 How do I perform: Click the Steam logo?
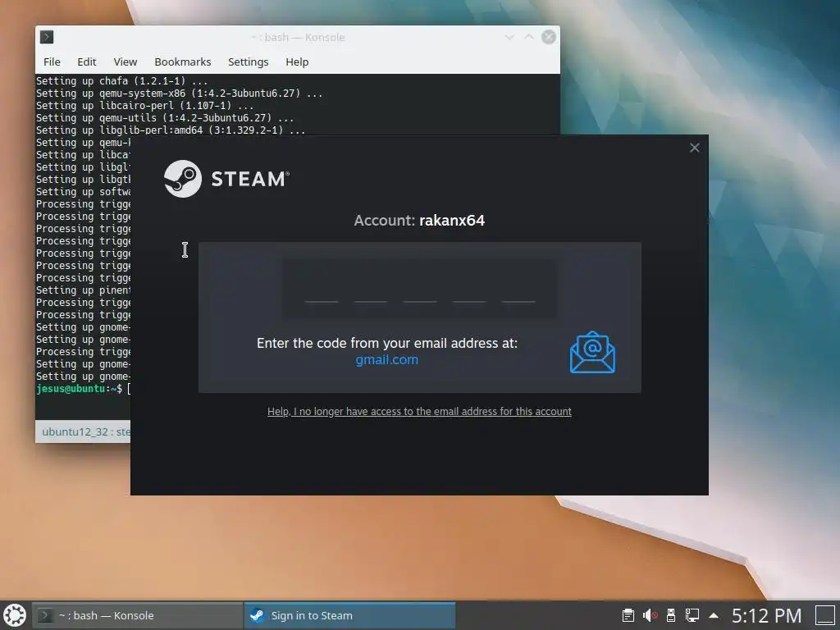pos(226,178)
